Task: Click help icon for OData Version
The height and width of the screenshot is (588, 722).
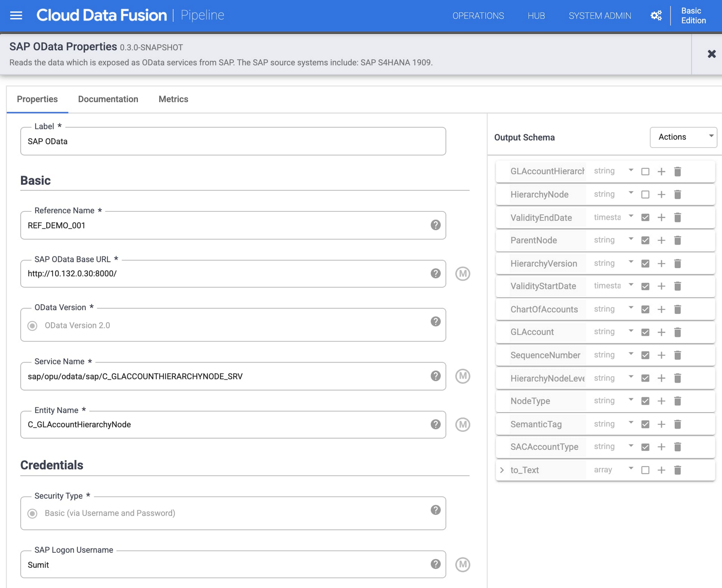Action: click(x=435, y=321)
